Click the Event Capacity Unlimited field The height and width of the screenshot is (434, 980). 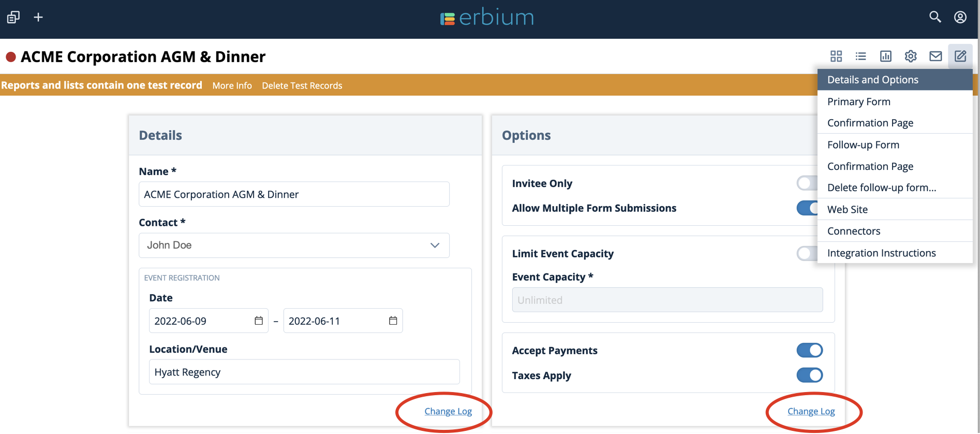click(667, 300)
